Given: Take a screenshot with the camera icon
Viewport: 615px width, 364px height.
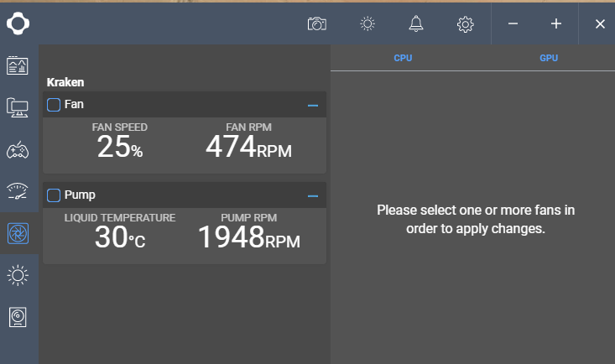Looking at the screenshot, I should (x=316, y=23).
